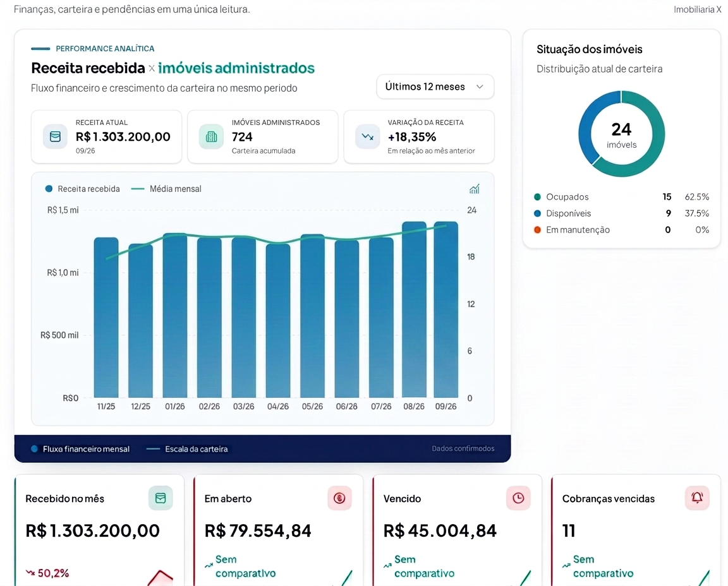Click the R$ 1,5 mi axis label

[63, 210]
